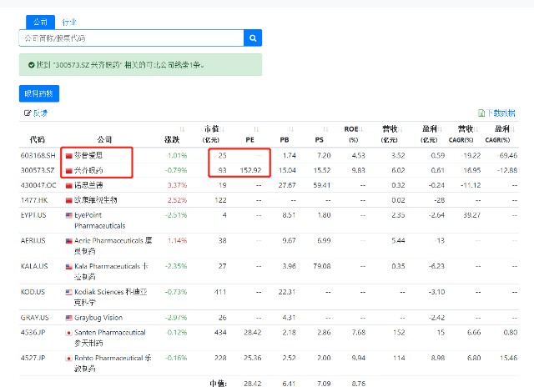This screenshot has height=392, width=534.
Task: Click the China flag beside 欧康维视生物
Action: [68, 200]
